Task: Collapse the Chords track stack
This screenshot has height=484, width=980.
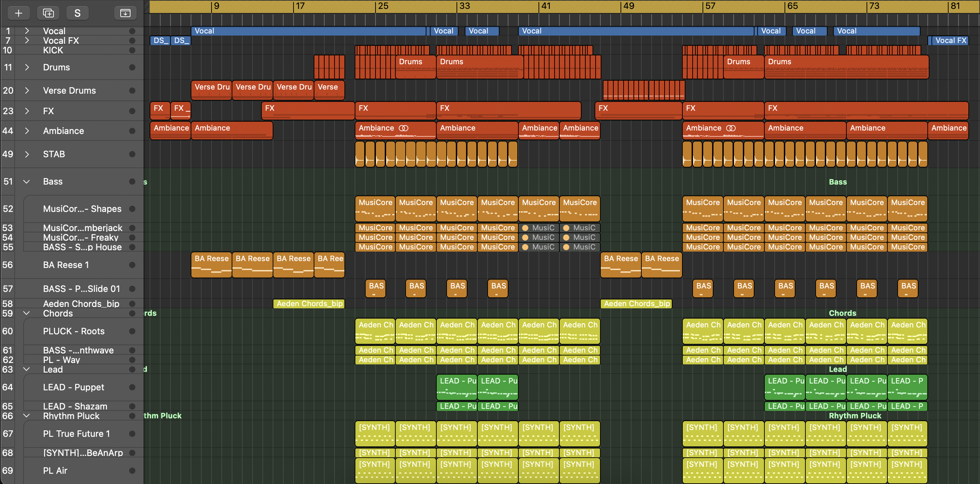Action: point(27,313)
